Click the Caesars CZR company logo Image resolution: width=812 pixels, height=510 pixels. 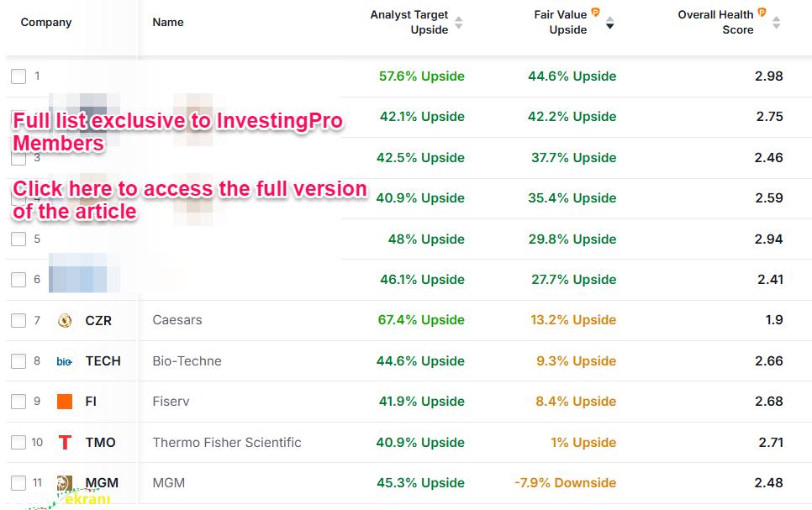click(x=65, y=320)
